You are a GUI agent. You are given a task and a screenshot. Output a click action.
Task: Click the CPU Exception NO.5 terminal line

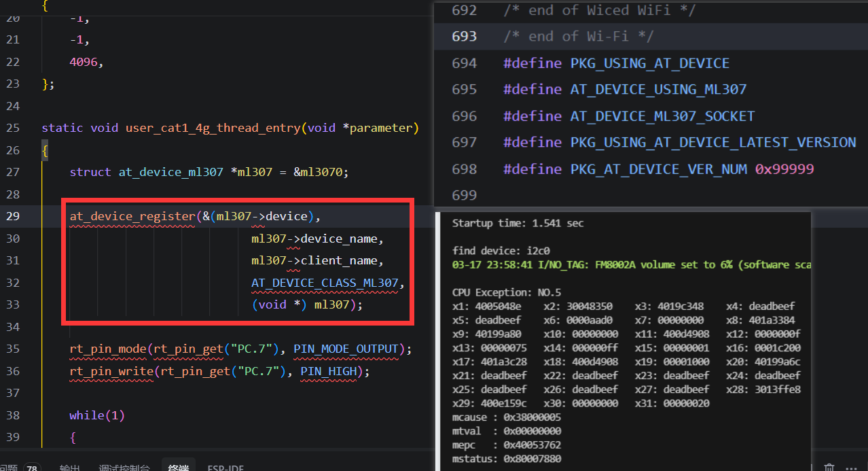coord(507,292)
